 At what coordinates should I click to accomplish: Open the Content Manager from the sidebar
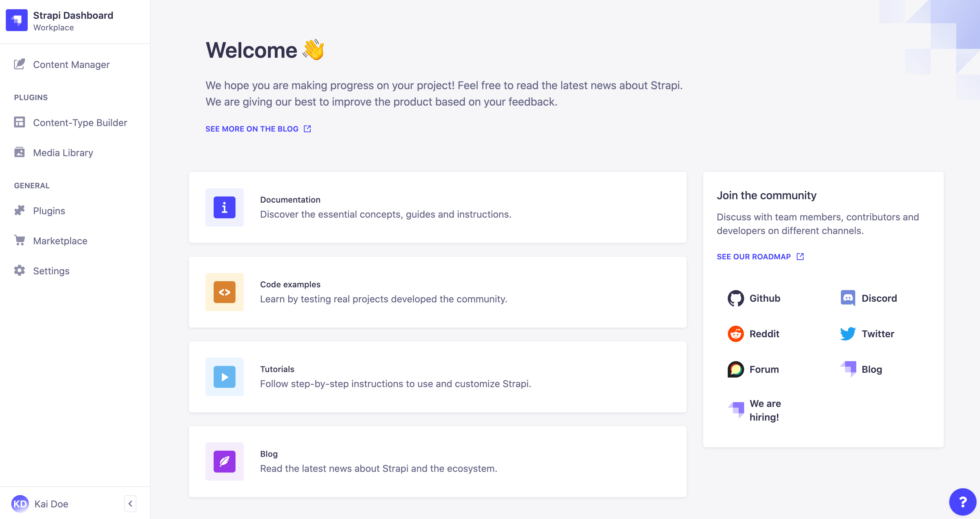pos(71,65)
